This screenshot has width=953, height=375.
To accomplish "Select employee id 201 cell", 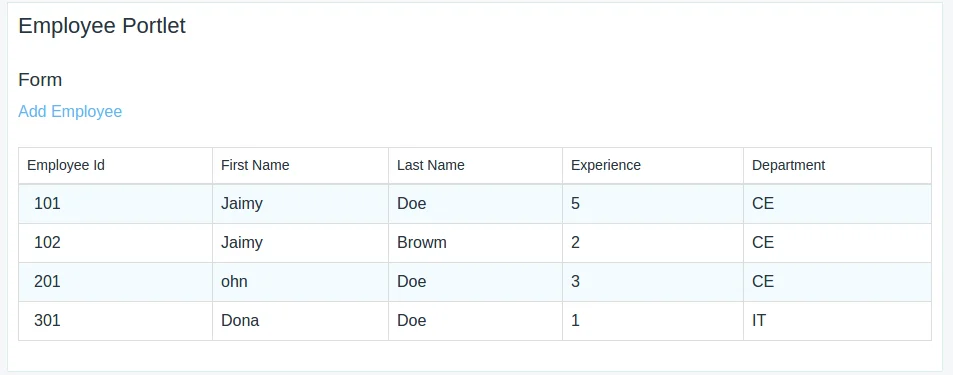I will tap(115, 282).
